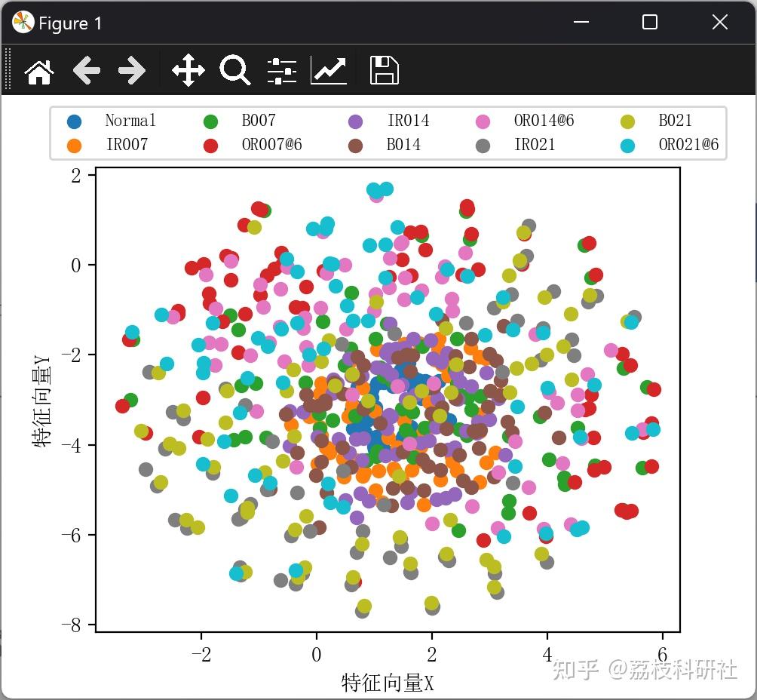Click the purple IR014 legend marker
Viewport: 757px width, 700px height.
coord(355,121)
